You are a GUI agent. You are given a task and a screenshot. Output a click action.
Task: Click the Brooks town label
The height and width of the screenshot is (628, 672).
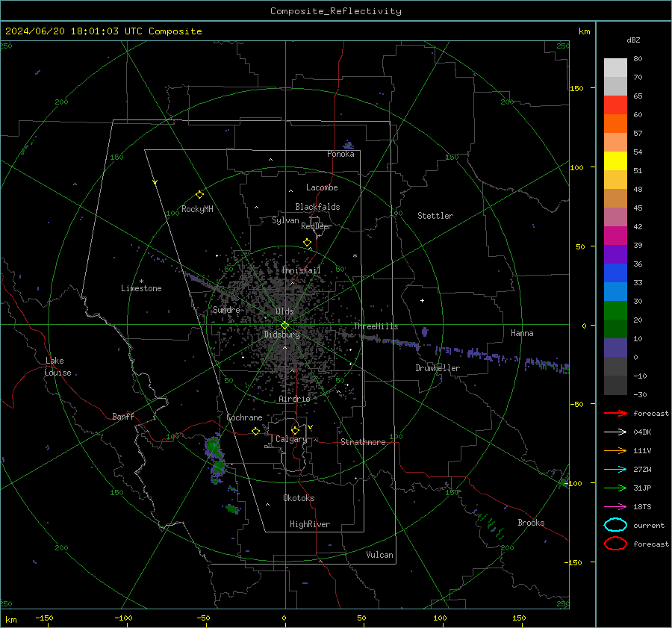(x=531, y=523)
